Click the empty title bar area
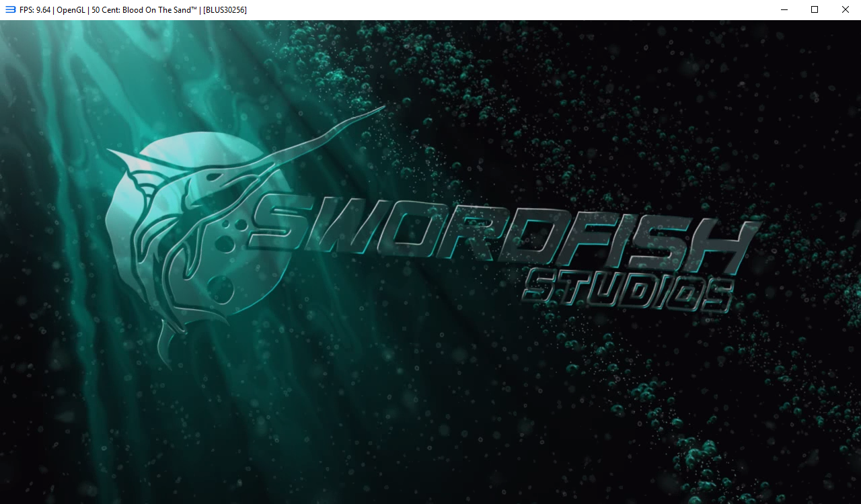Viewport: 861px width, 504px height. [x=504, y=9]
